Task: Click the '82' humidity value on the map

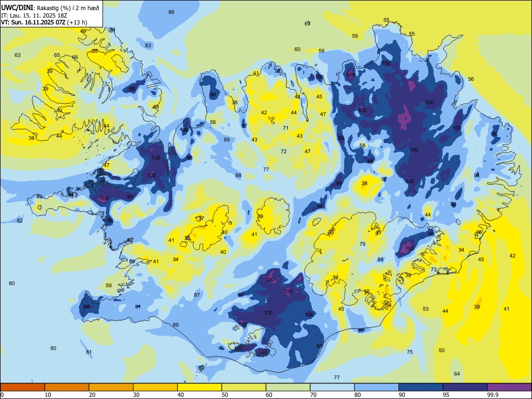Action: pyautogui.click(x=20, y=221)
